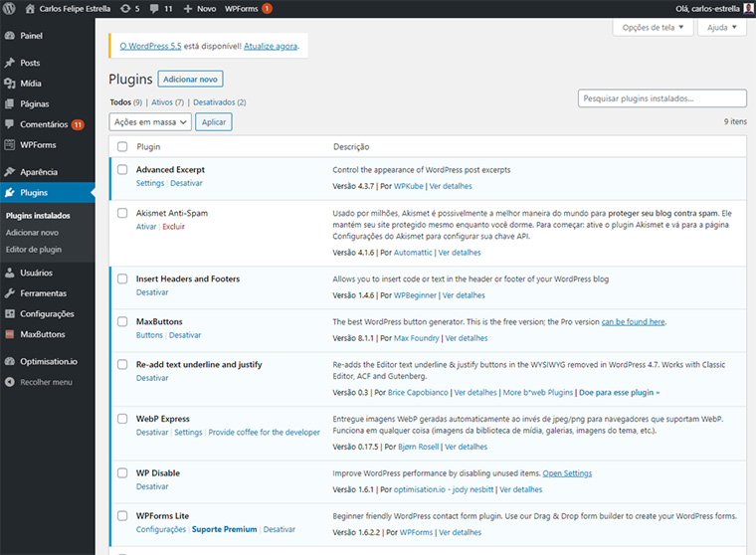Click the Descrição column header
The height and width of the screenshot is (555, 756).
click(x=351, y=146)
